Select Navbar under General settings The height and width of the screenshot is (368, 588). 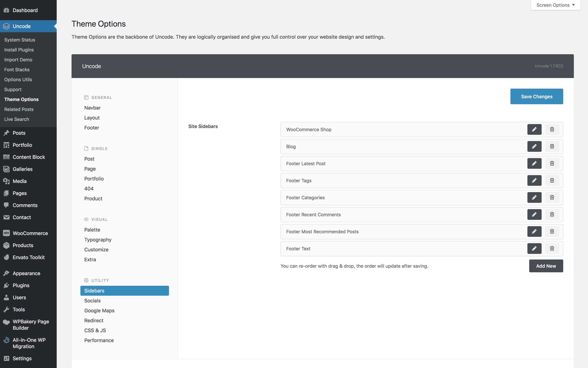92,107
